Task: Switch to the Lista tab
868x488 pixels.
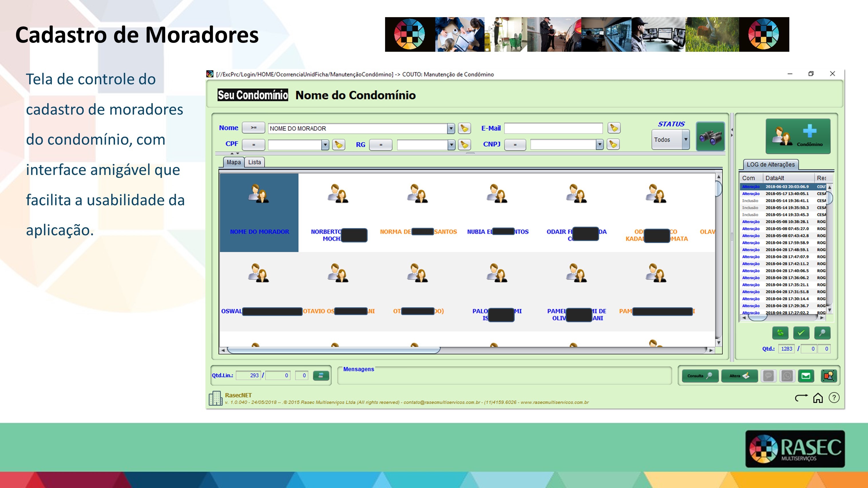Action: pos(254,162)
